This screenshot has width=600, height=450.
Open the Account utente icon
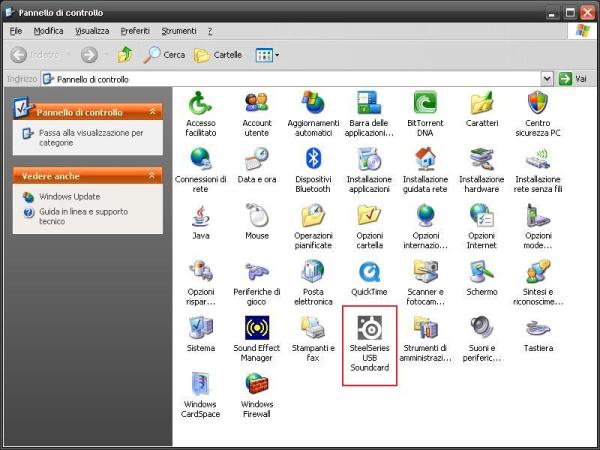(257, 103)
